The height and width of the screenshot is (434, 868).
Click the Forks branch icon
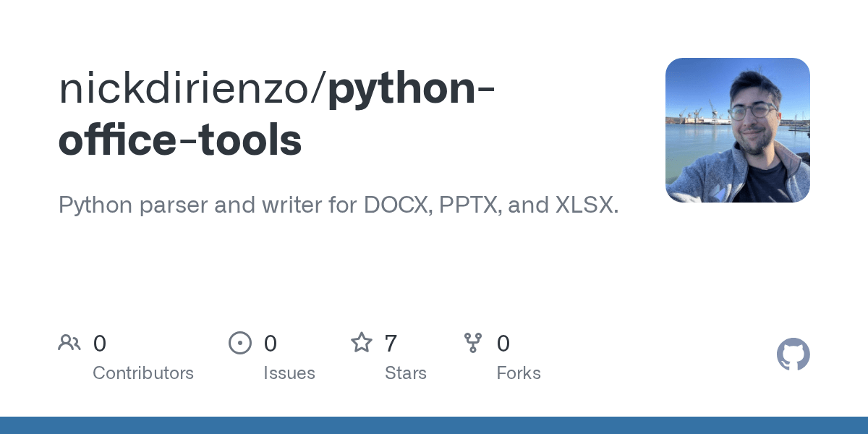[473, 343]
